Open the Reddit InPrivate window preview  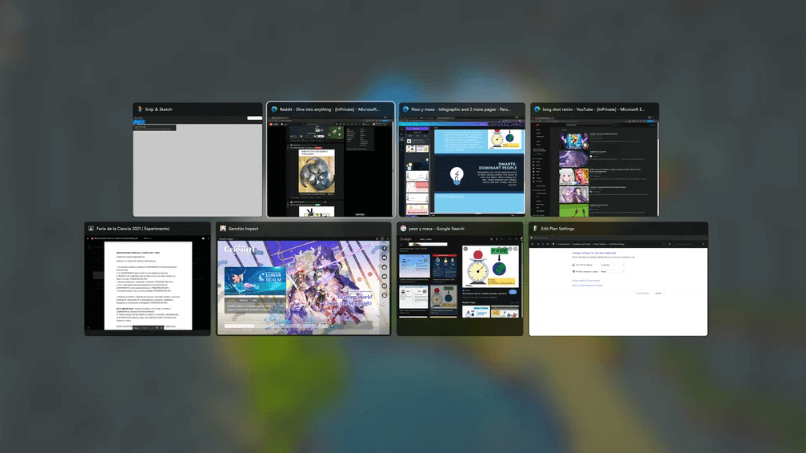330,166
